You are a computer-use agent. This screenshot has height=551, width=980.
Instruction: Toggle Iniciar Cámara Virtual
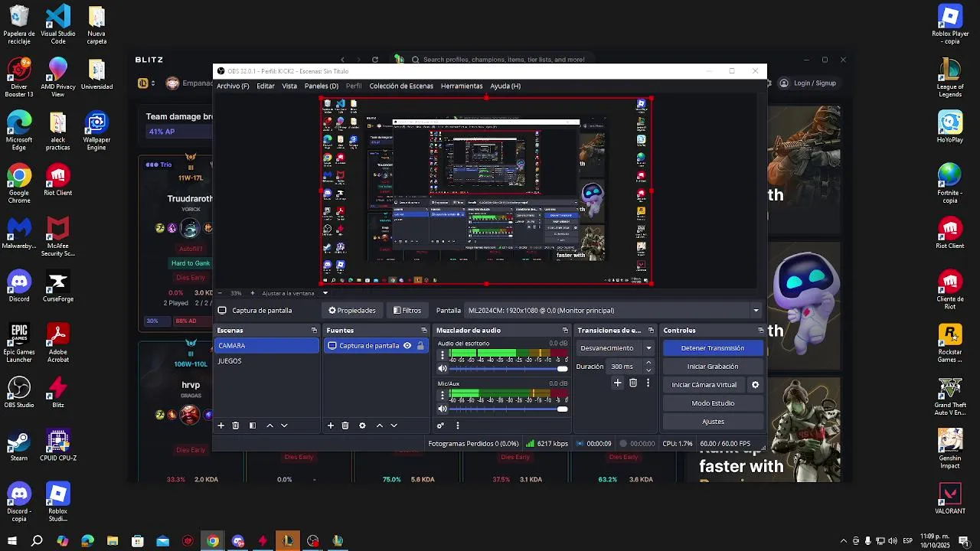coord(704,385)
